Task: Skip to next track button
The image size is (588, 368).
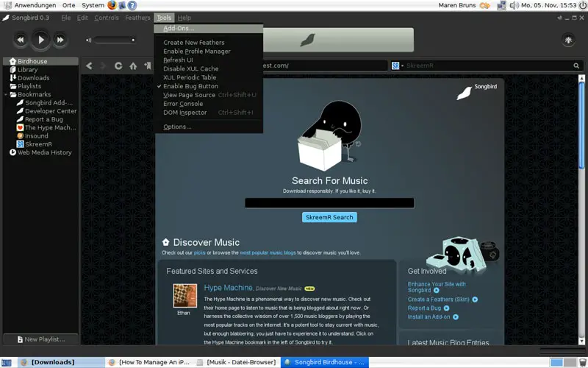Action: pos(60,40)
